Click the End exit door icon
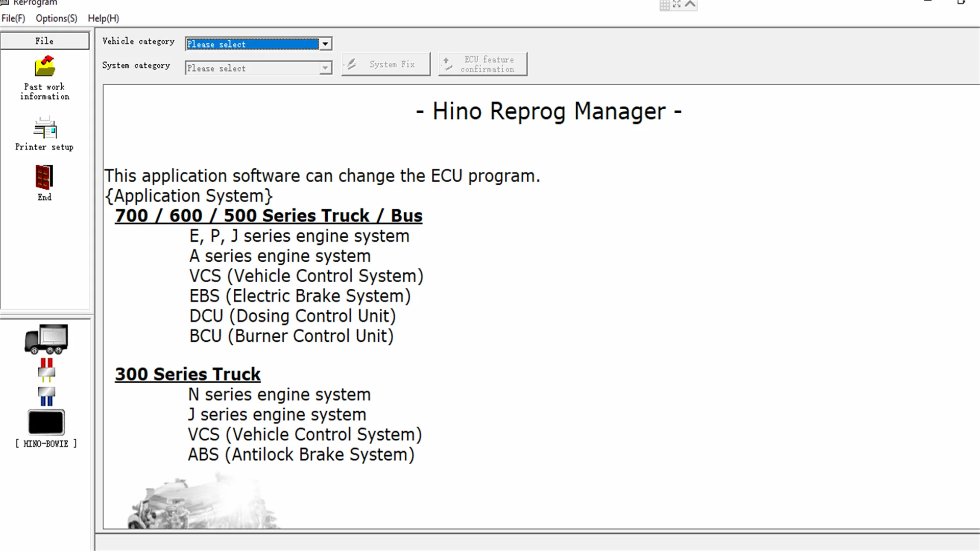 point(44,177)
